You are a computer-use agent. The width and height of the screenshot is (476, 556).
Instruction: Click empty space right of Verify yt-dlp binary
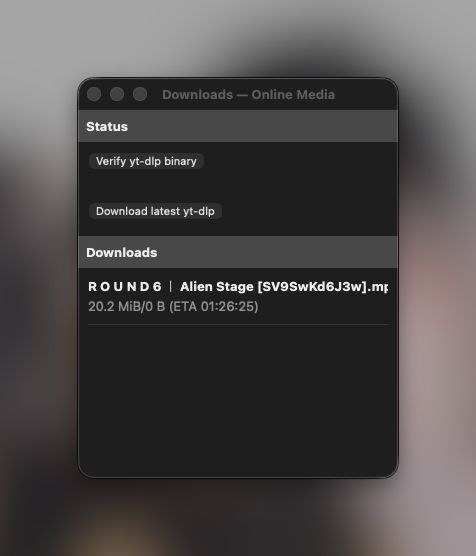point(300,161)
